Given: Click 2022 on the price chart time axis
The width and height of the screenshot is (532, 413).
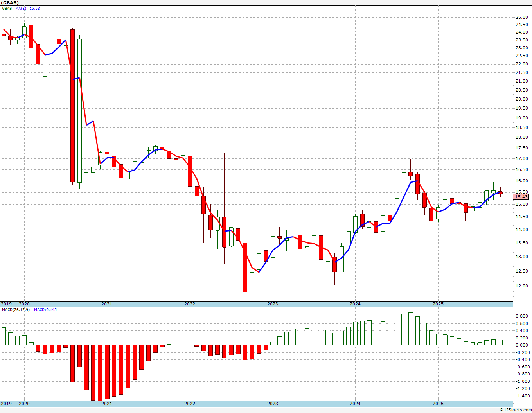Looking at the screenshot, I should (x=190, y=304).
